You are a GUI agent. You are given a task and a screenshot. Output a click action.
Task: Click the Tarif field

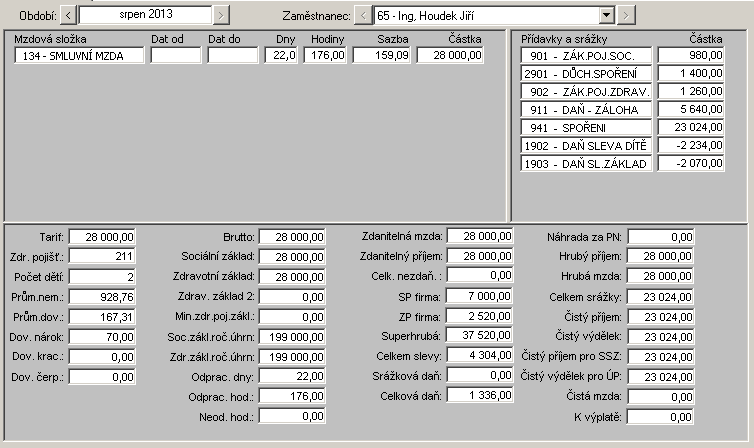click(102, 237)
